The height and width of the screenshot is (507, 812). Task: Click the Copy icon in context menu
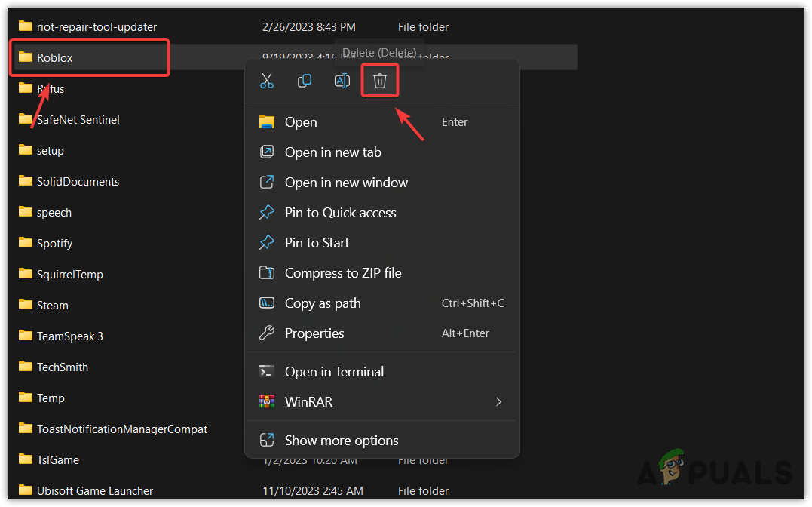pos(305,81)
